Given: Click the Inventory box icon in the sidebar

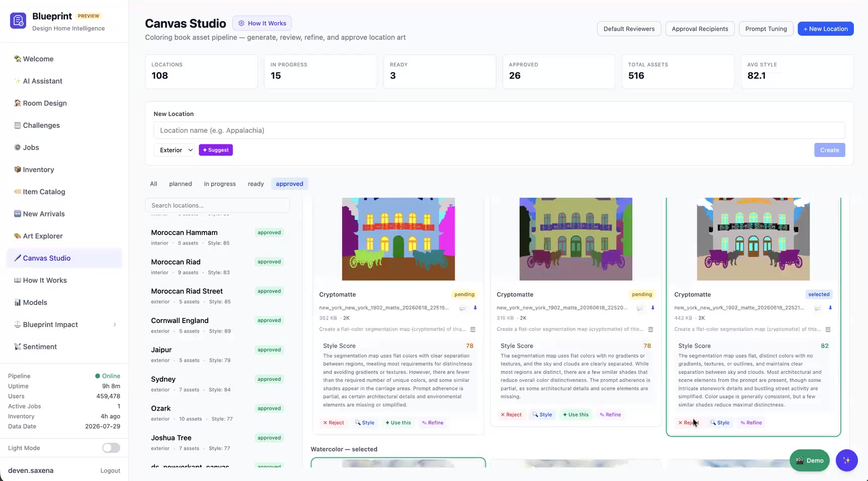Looking at the screenshot, I should pyautogui.click(x=18, y=170).
